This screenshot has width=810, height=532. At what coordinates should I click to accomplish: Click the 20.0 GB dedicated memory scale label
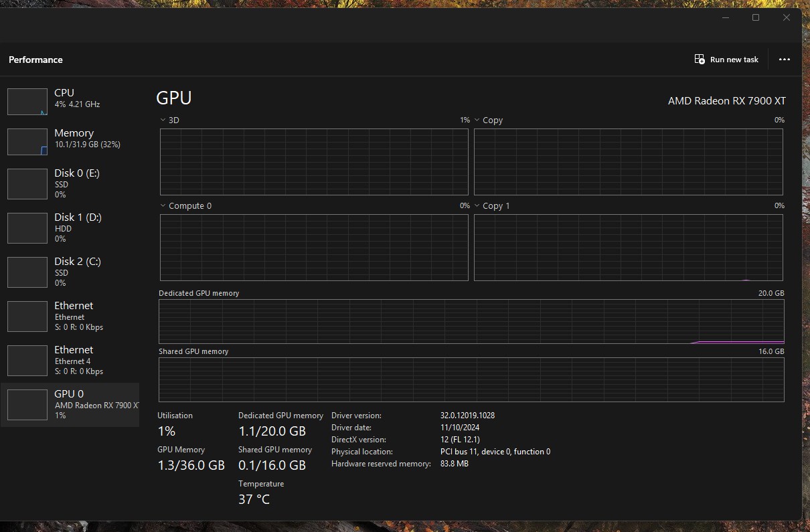[771, 293]
